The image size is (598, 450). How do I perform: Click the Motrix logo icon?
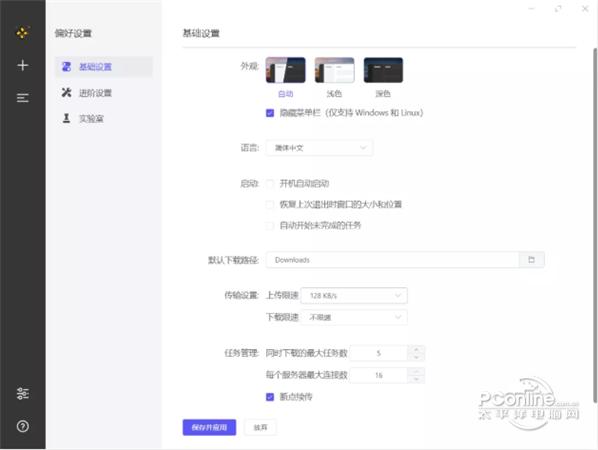pyautogui.click(x=23, y=32)
